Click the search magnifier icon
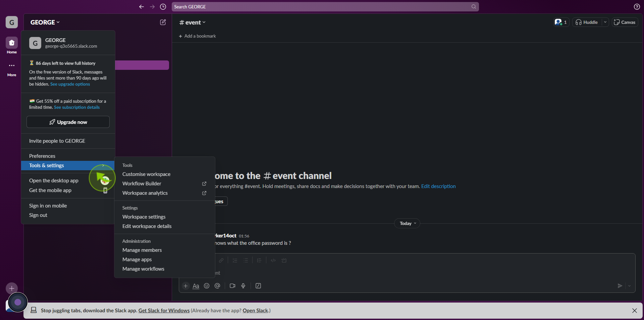Viewport: 644px width, 320px height. (x=474, y=7)
